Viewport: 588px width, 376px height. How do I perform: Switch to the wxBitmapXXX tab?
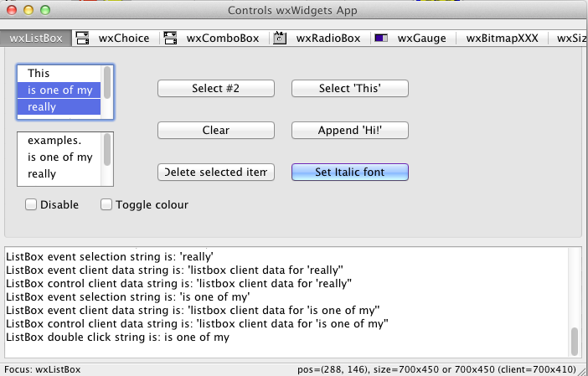pos(502,39)
